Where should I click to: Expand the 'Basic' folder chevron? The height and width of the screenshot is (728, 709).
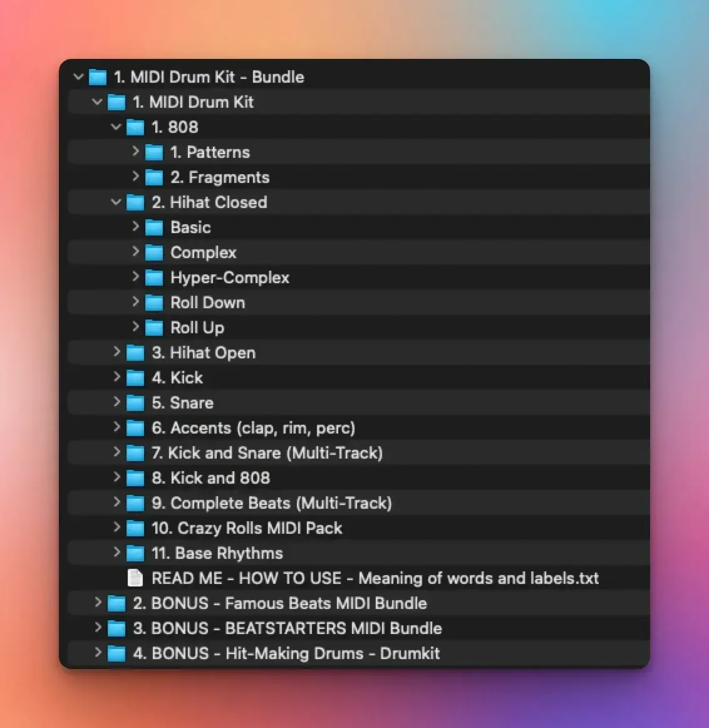135,226
